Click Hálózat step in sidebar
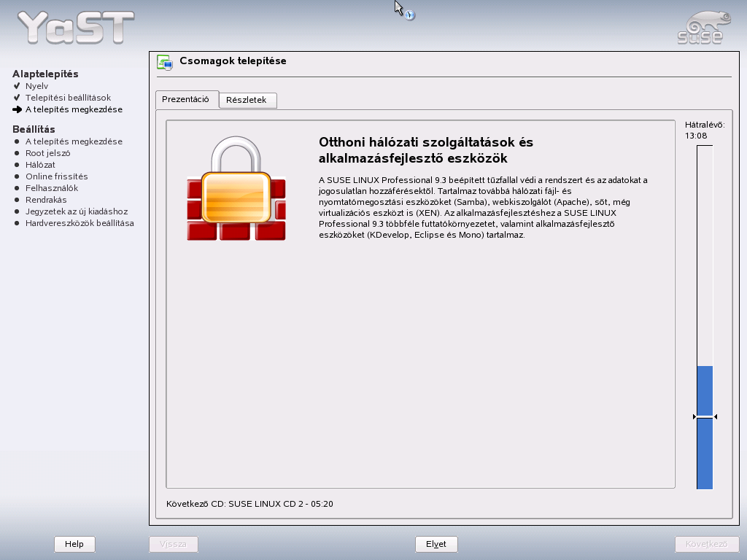This screenshot has height=560, width=747. click(x=40, y=165)
